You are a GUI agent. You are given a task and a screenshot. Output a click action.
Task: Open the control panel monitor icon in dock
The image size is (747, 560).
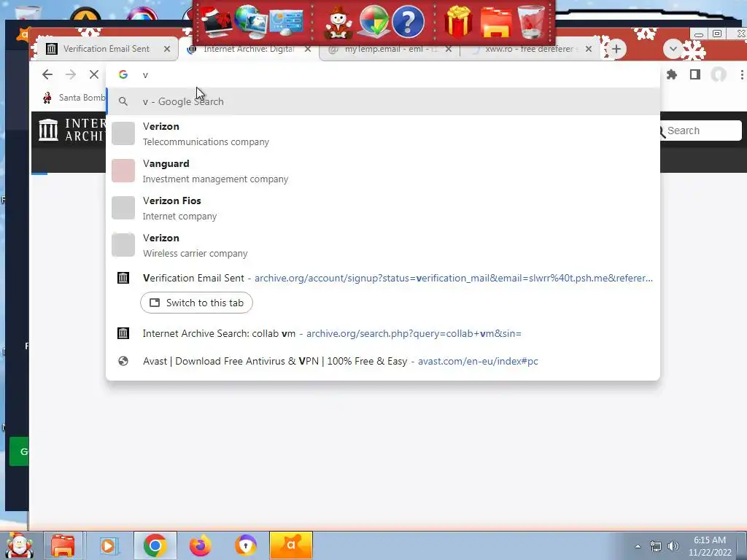286,23
